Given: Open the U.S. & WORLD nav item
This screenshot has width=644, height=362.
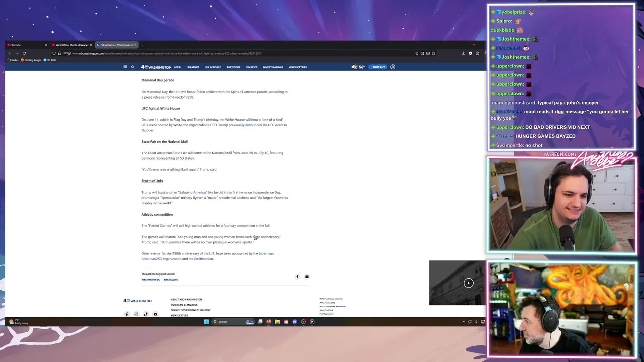Looking at the screenshot, I should [213, 67].
